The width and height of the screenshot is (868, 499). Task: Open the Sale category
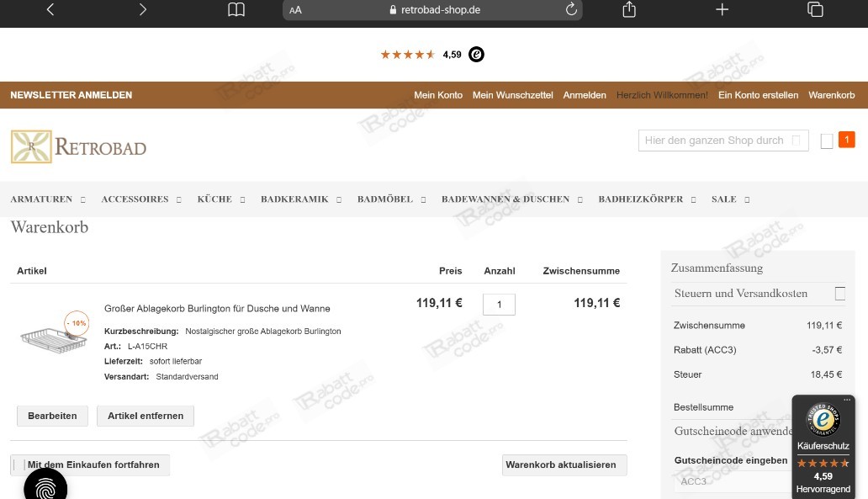(x=724, y=199)
